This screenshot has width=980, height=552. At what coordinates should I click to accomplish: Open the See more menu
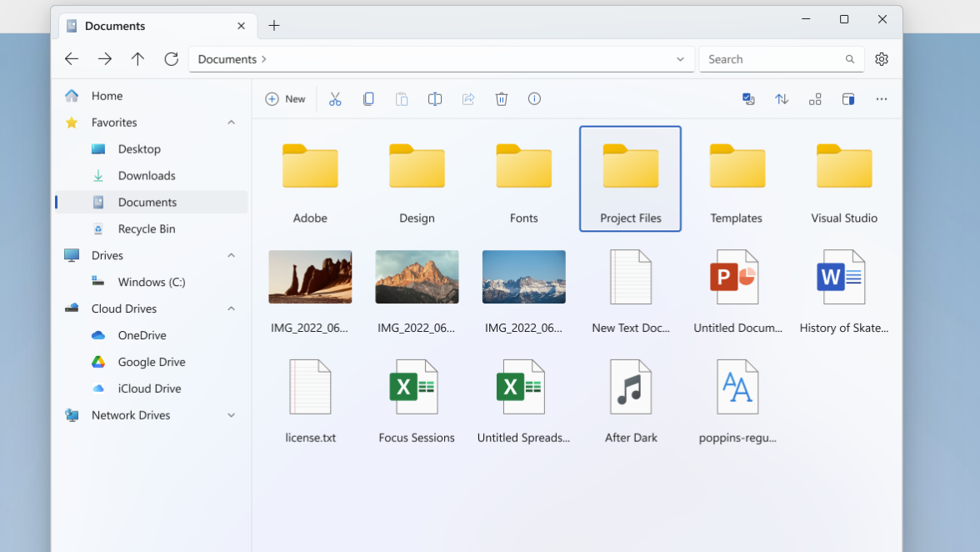(882, 98)
